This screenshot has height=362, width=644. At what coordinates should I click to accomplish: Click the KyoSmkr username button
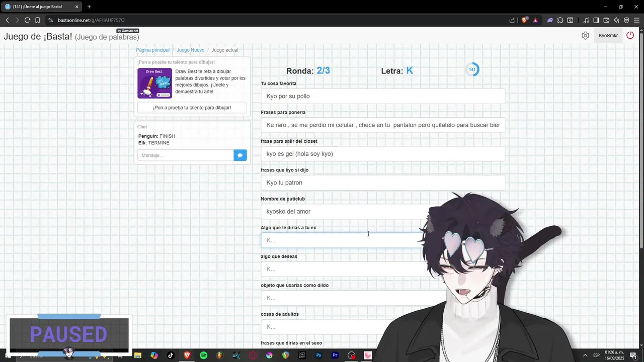[608, 36]
